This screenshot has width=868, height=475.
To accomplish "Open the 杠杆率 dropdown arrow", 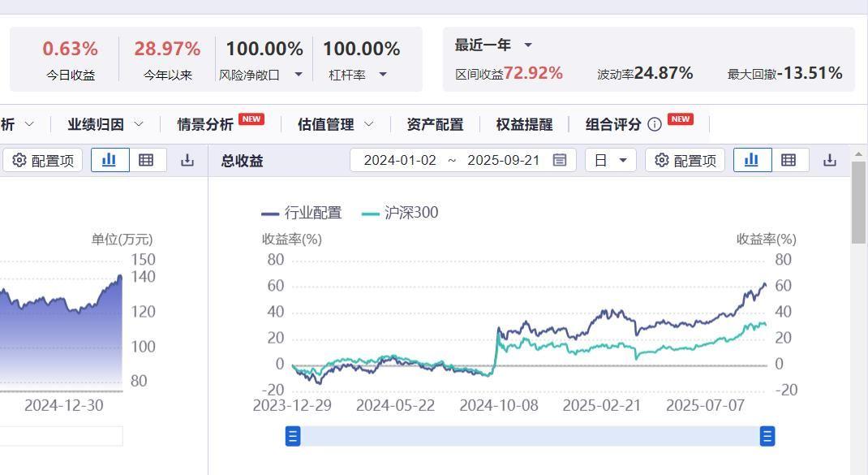I will click(x=383, y=75).
